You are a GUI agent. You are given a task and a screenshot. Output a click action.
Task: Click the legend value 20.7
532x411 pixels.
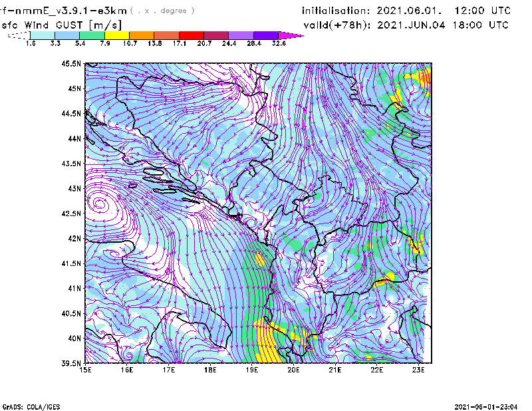coord(204,43)
